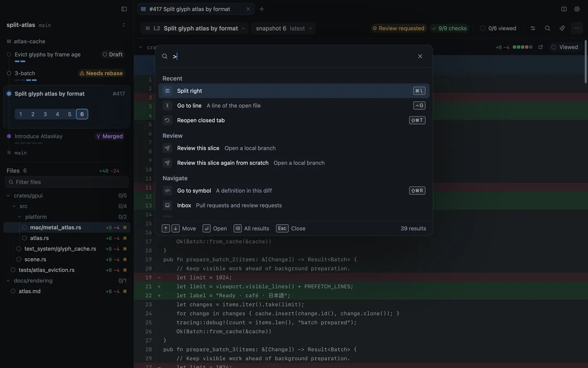This screenshot has height=368, width=588.
Task: Run the Reopen closed tab command
Action: point(294,120)
